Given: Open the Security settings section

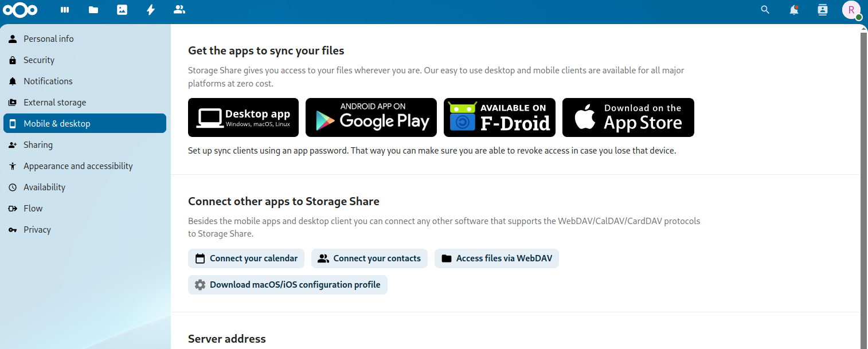Looking at the screenshot, I should tap(85, 60).
